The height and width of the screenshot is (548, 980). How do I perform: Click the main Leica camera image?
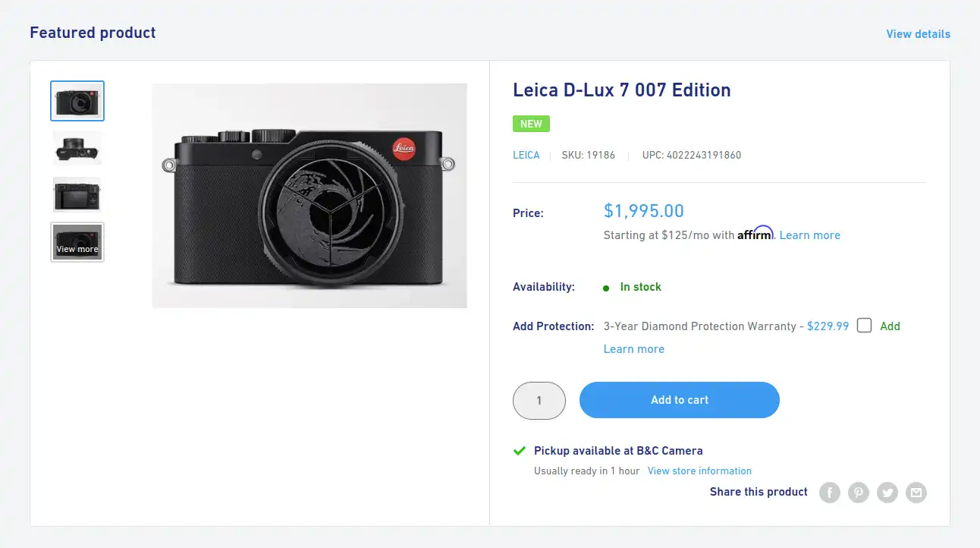[x=309, y=196]
